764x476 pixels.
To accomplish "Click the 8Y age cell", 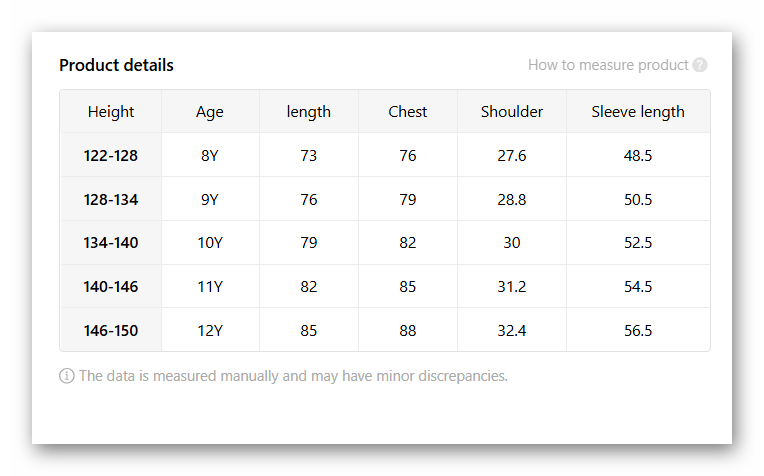I will tap(210, 156).
